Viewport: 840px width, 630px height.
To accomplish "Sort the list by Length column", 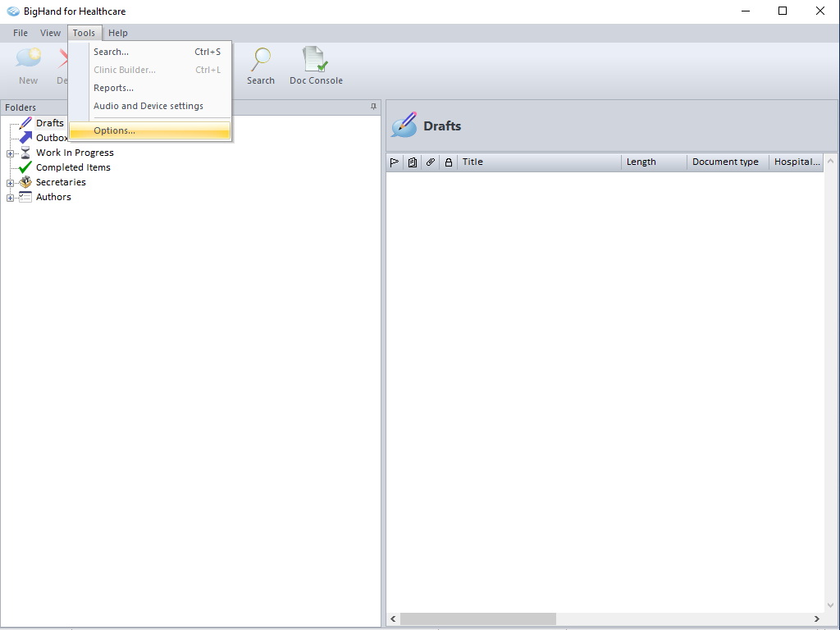I will [x=654, y=162].
